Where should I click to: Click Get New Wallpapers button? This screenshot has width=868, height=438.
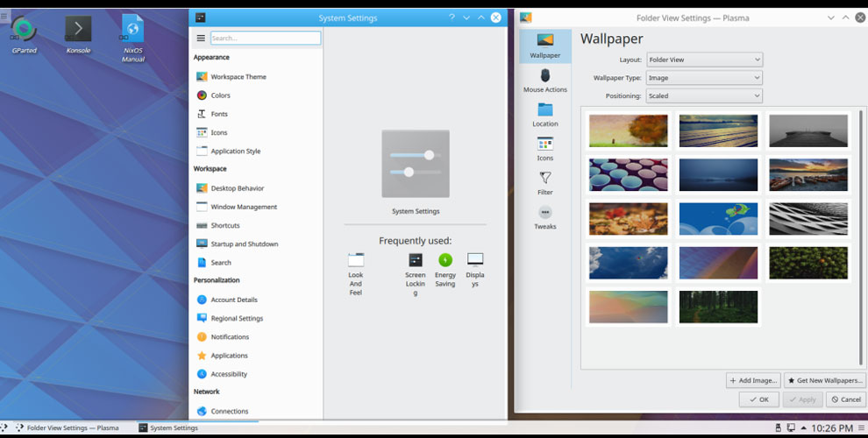tap(825, 380)
